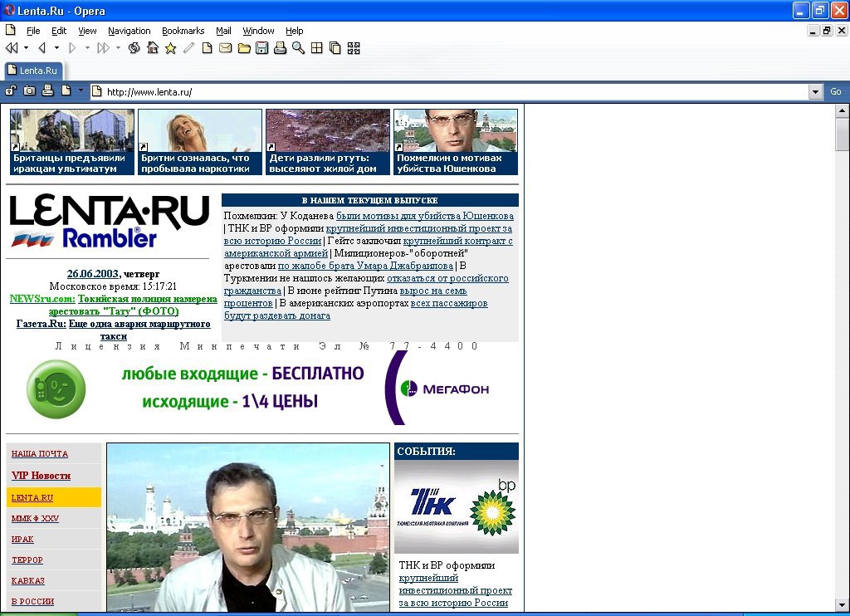Tile windows with the grid icon
850x616 pixels.
tap(316, 48)
